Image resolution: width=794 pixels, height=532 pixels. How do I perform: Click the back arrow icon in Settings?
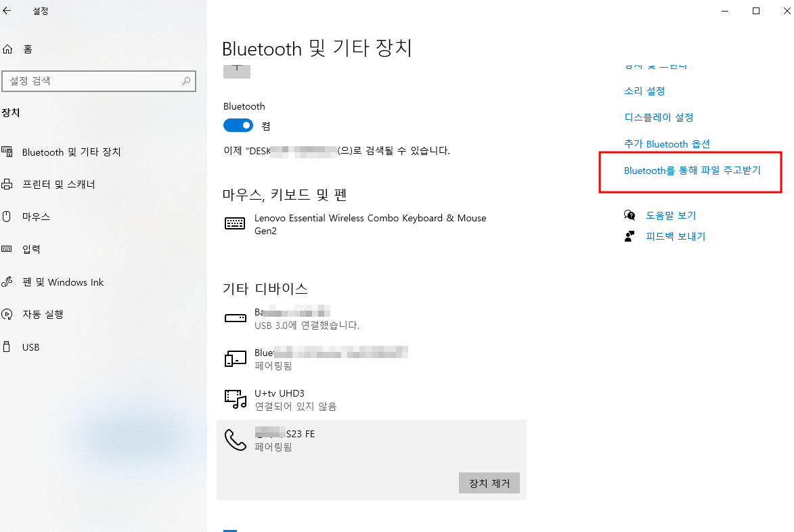pyautogui.click(x=7, y=11)
